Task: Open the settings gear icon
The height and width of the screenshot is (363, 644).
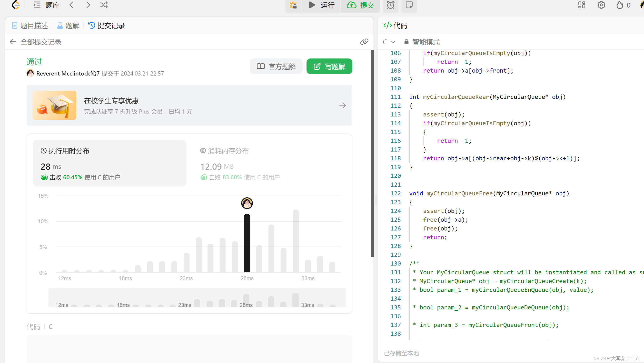Action: [601, 5]
